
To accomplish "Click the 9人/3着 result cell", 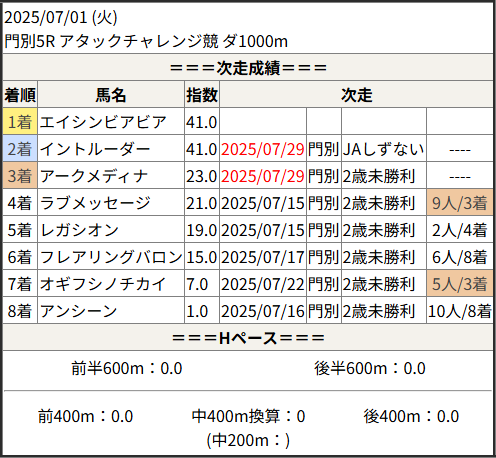I will (x=460, y=203).
